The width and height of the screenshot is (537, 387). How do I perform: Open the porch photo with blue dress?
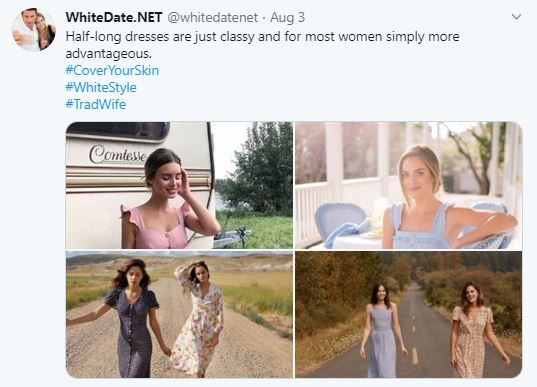pos(409,185)
